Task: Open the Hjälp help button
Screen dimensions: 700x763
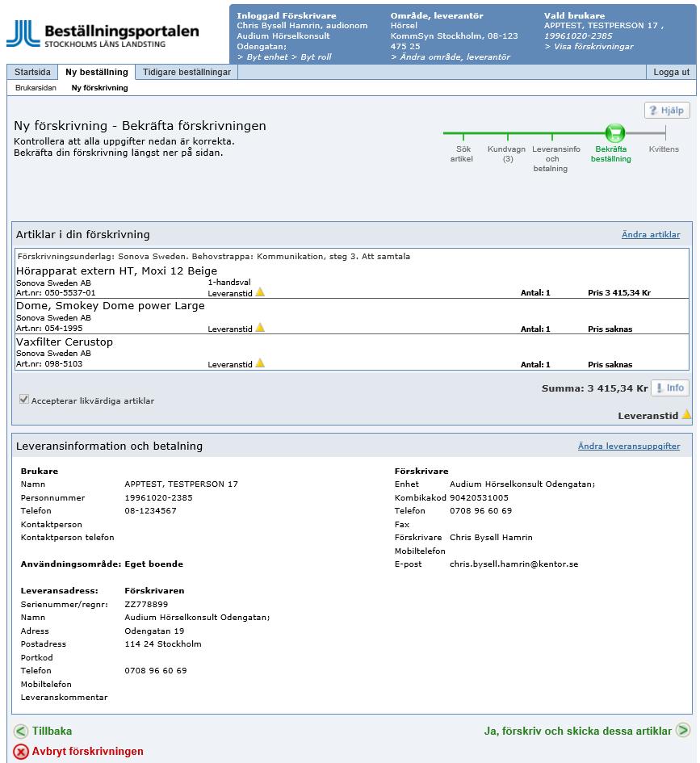Action: [667, 111]
